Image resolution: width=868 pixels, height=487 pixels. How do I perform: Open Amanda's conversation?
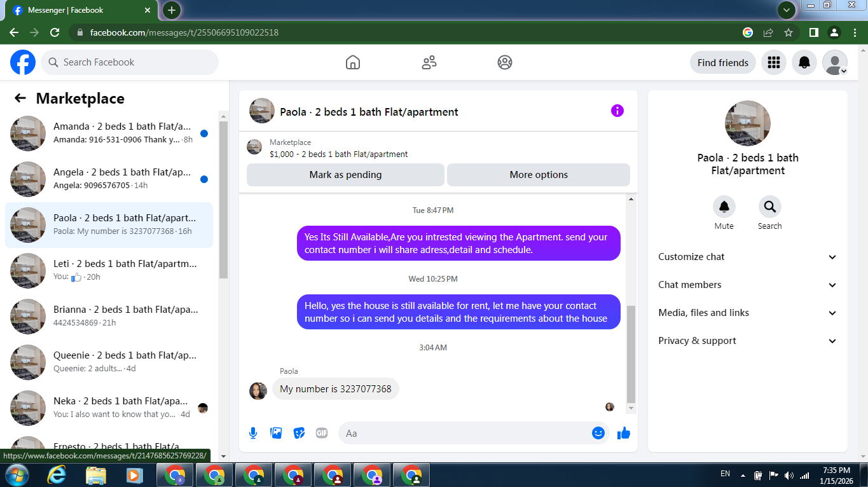[109, 134]
